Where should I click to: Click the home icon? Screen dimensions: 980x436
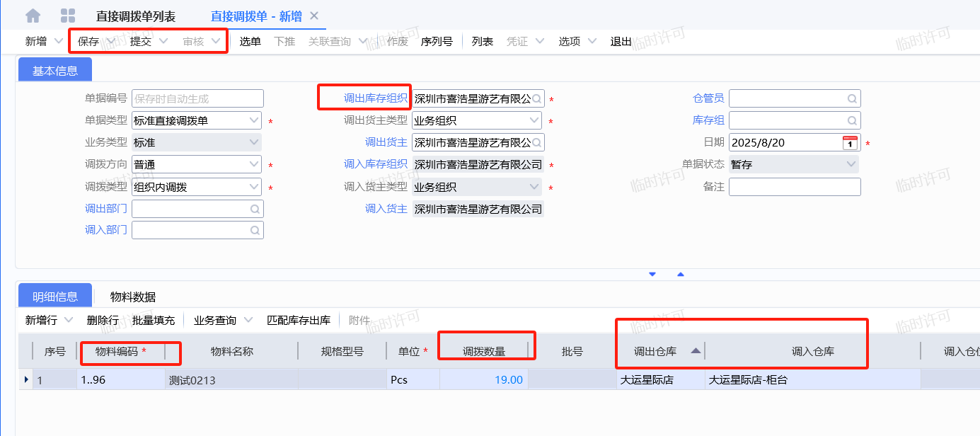coord(33,16)
